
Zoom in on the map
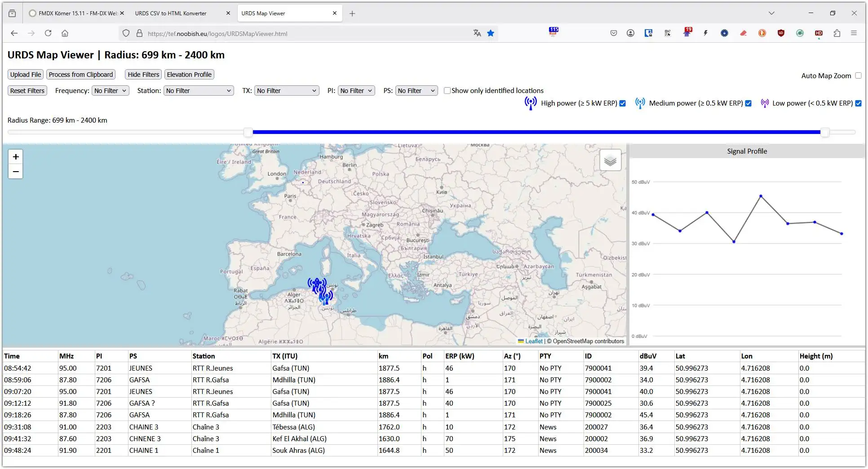(16, 157)
